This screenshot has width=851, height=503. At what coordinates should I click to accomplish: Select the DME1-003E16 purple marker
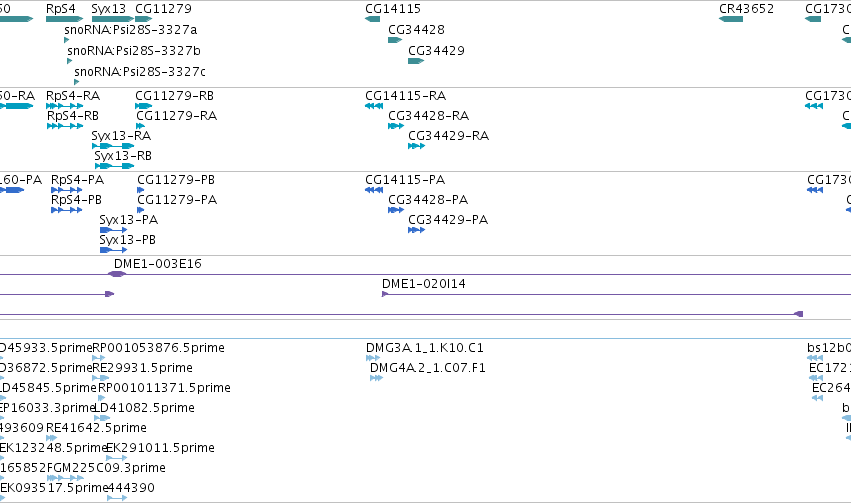click(117, 274)
